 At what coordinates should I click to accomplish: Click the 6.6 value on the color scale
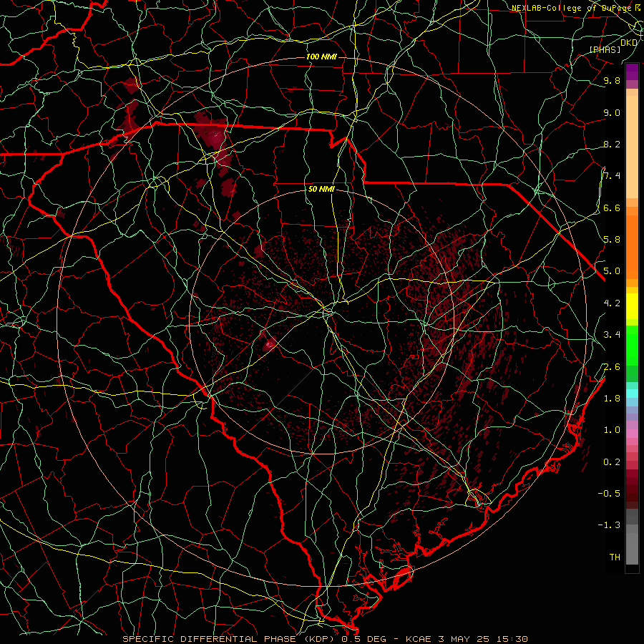(x=612, y=208)
